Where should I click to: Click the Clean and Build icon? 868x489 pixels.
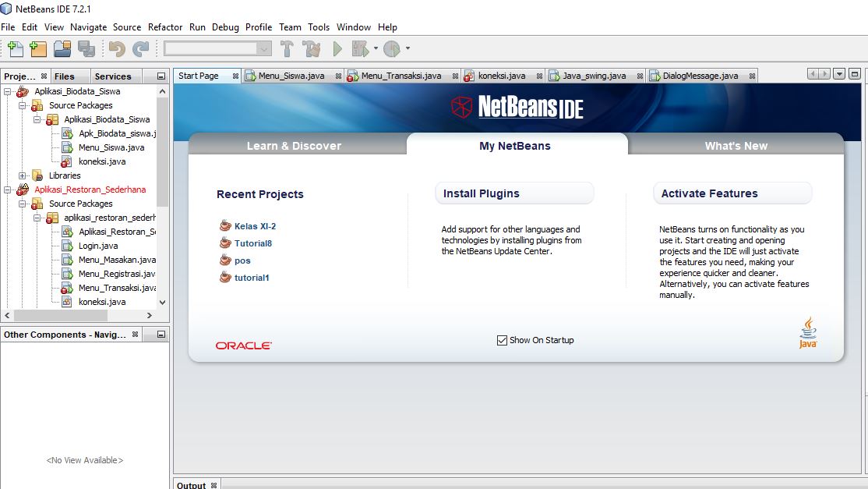pyautogui.click(x=312, y=48)
